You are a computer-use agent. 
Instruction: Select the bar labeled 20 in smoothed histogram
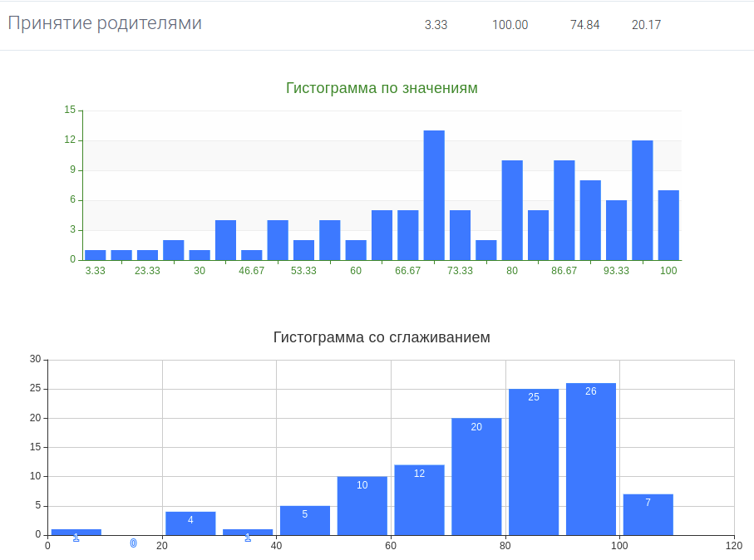[476, 476]
